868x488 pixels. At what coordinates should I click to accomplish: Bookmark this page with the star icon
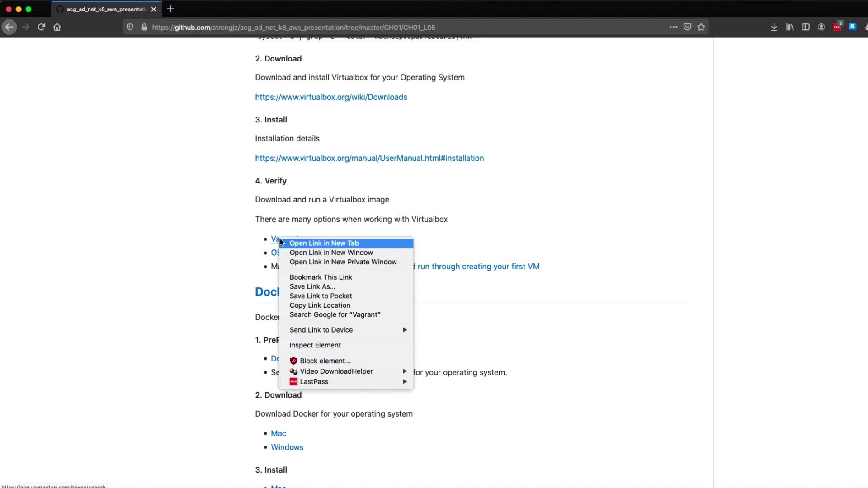701,27
